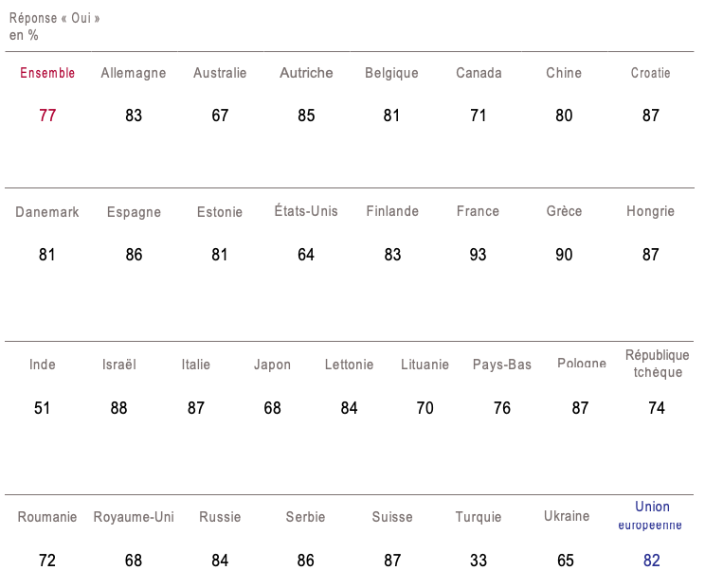Select the Ukraine country label

566,516
